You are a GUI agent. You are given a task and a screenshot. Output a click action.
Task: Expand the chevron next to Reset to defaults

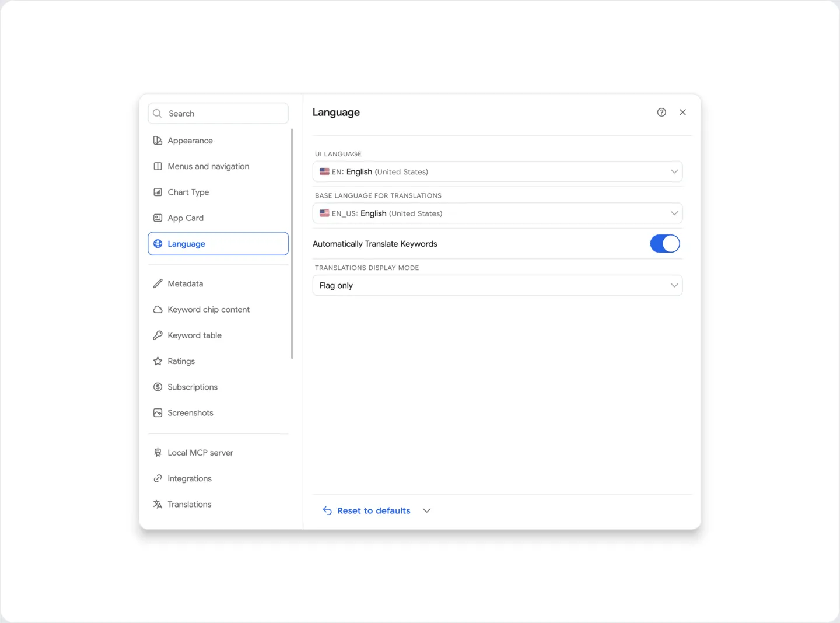pyautogui.click(x=427, y=511)
